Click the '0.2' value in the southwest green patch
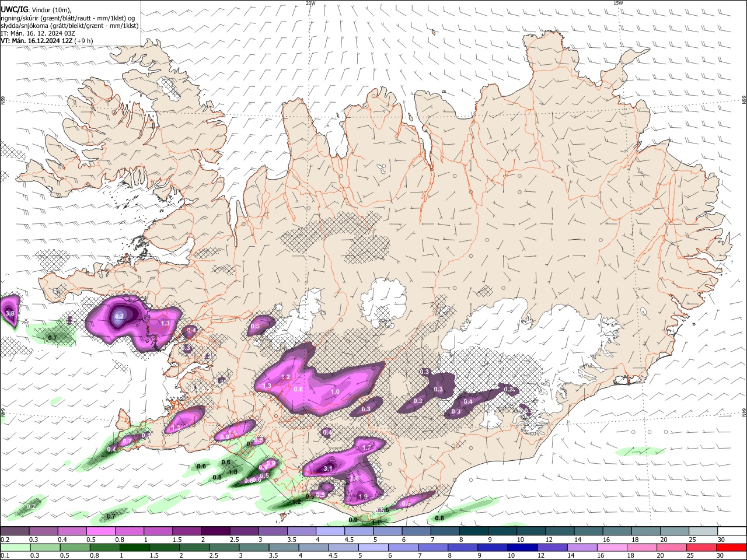The image size is (747, 560). tap(32, 506)
